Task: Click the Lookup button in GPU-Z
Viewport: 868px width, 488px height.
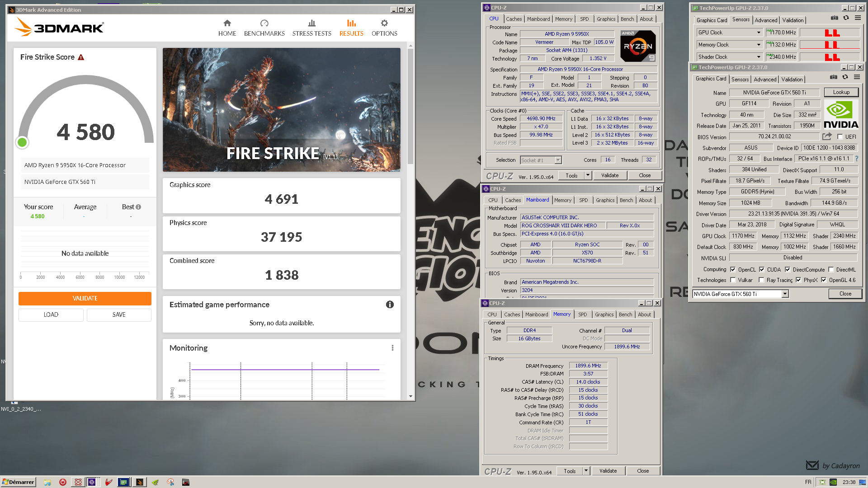Action: [841, 92]
